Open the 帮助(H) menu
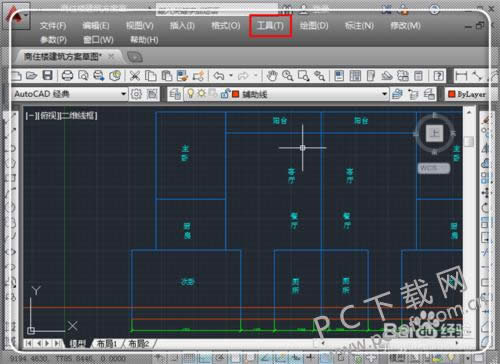Viewport: 500px width, 364px height. [x=144, y=40]
